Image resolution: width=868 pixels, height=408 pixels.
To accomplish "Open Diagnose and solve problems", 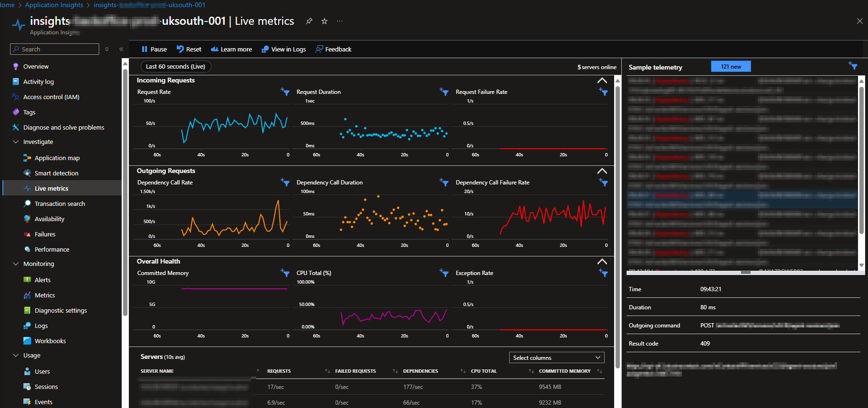I will click(x=63, y=127).
